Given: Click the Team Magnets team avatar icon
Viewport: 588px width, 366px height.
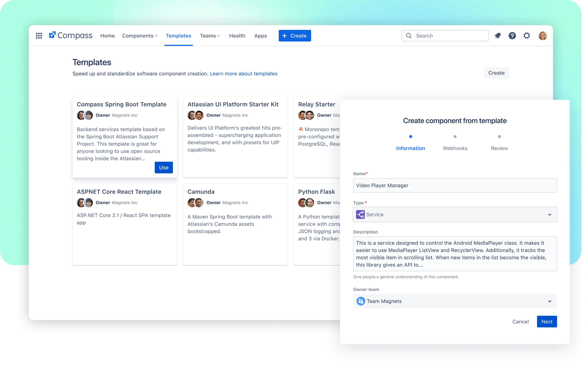Looking at the screenshot, I should click(360, 301).
